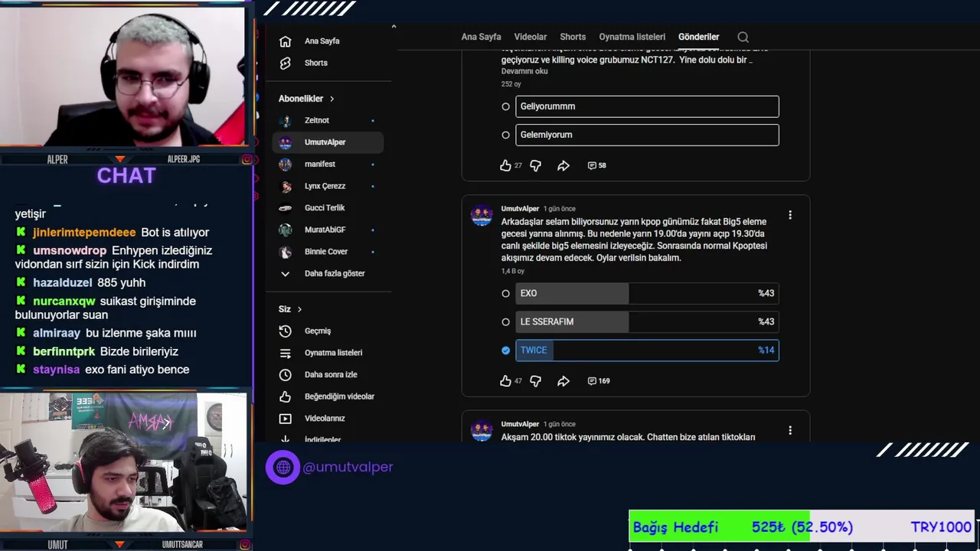Click the @umutvalper handle text
The height and width of the screenshot is (551, 980).
(348, 467)
